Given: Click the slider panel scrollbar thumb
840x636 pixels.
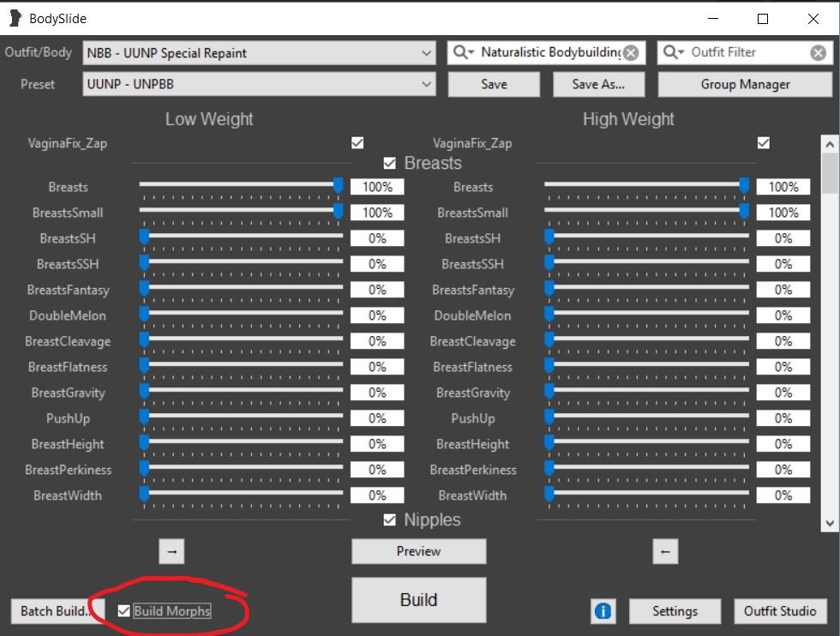Looking at the screenshot, I should pos(830,173).
